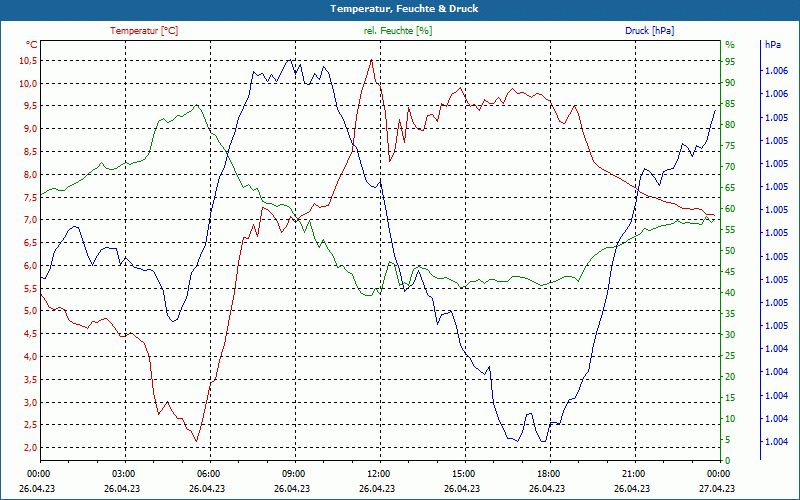Click temperature axis value '6,0'

(30, 265)
